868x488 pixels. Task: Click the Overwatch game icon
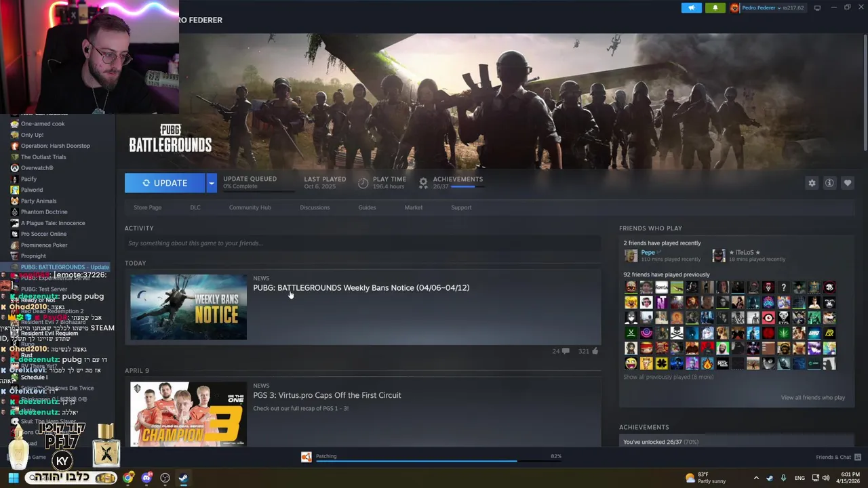(14, 168)
